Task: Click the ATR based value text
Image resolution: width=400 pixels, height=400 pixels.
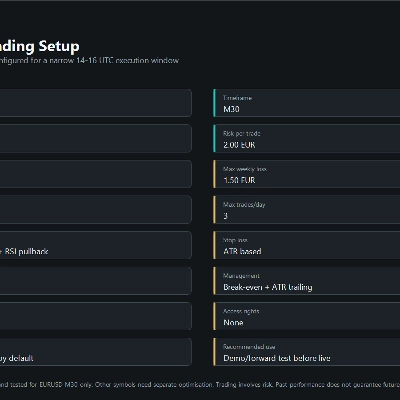Action: coord(242,251)
